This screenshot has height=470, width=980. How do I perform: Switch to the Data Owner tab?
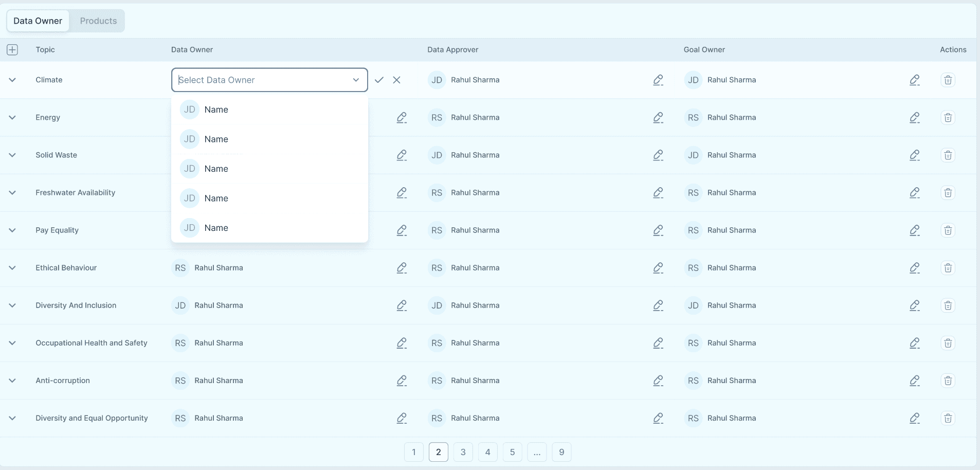(38, 21)
